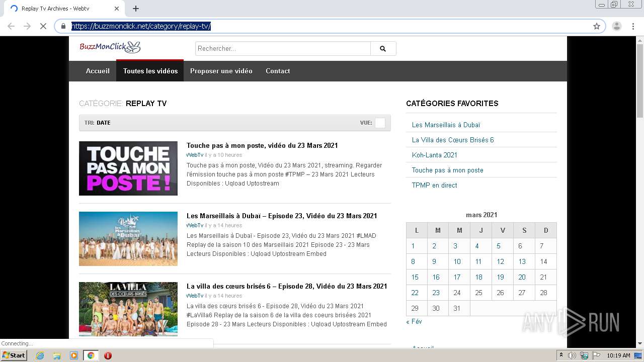Open La Villa des Cœurs Brisés 6 category
The width and height of the screenshot is (644, 362).
453,140
